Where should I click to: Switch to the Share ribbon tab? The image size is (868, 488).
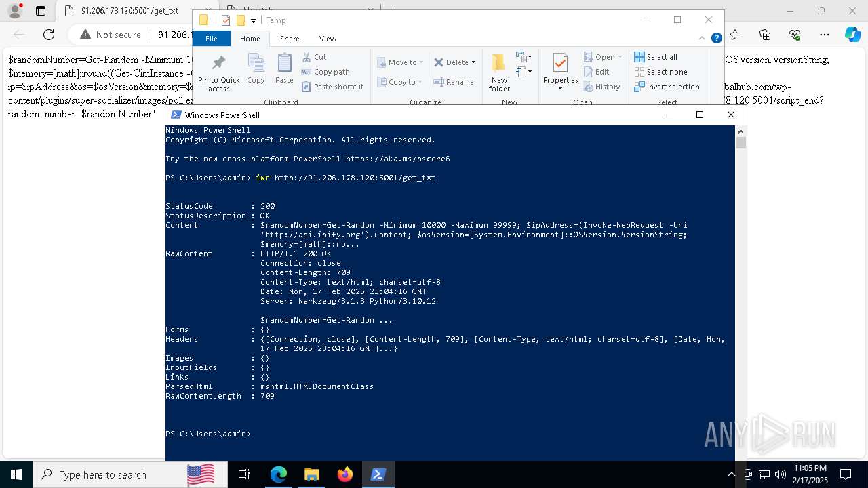[290, 39]
